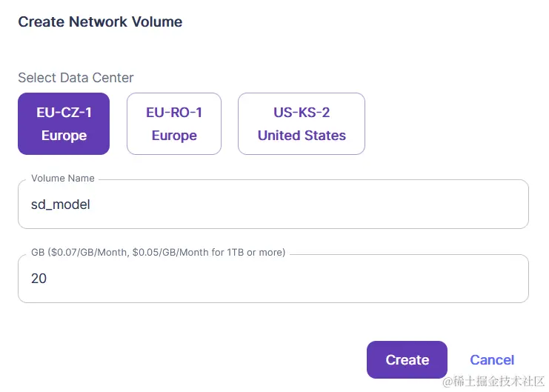The height and width of the screenshot is (392, 549).
Task: Choose the EU-RO-1 data center option
Action: click(x=174, y=124)
